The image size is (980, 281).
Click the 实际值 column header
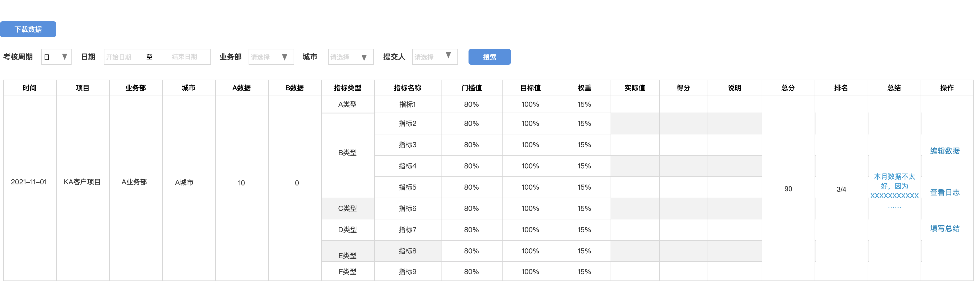click(635, 88)
